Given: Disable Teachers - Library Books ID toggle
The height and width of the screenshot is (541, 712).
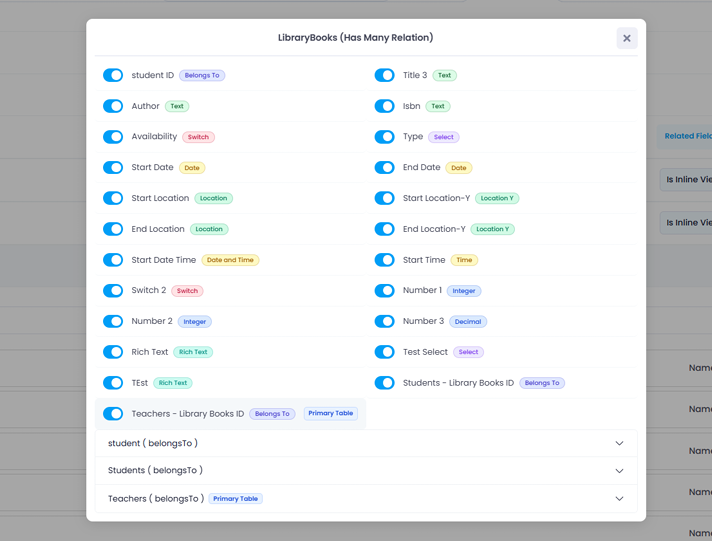Looking at the screenshot, I should (113, 414).
